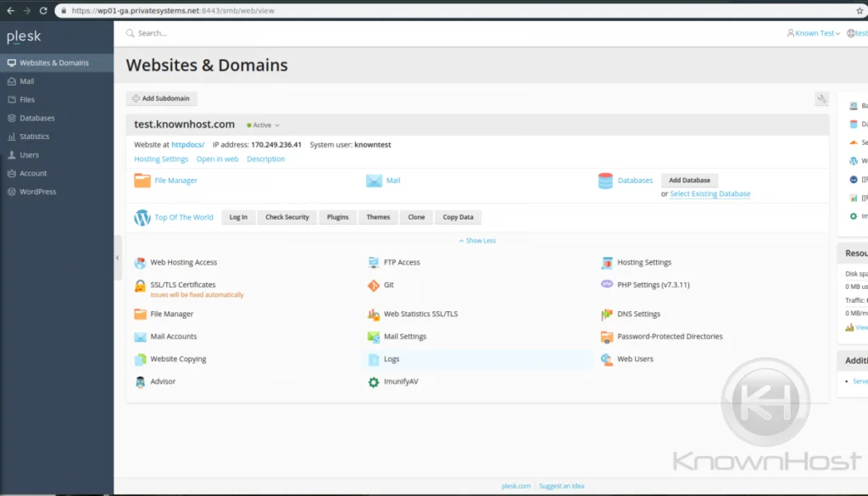
Task: Click the WordPress logo icon for Top Of The World
Action: coord(142,218)
